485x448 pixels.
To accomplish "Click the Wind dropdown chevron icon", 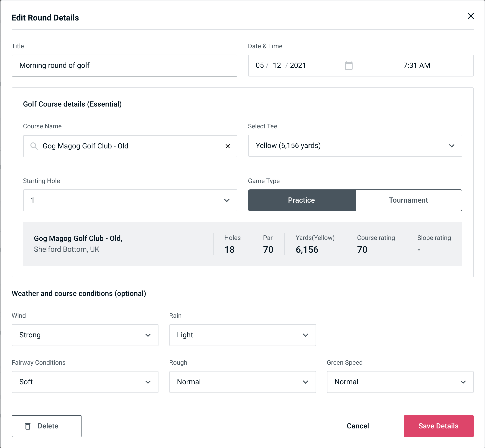I will [148, 335].
